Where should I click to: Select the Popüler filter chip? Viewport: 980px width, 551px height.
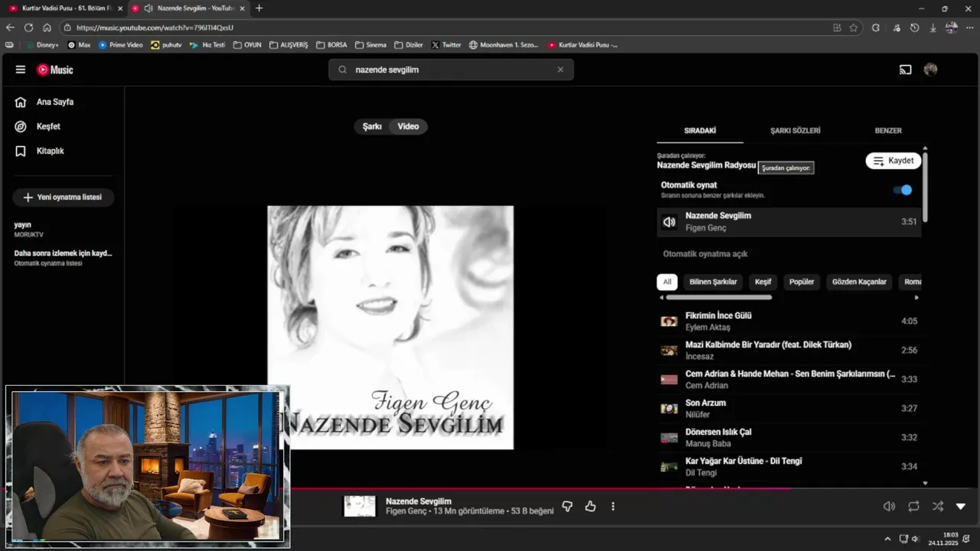tap(802, 282)
